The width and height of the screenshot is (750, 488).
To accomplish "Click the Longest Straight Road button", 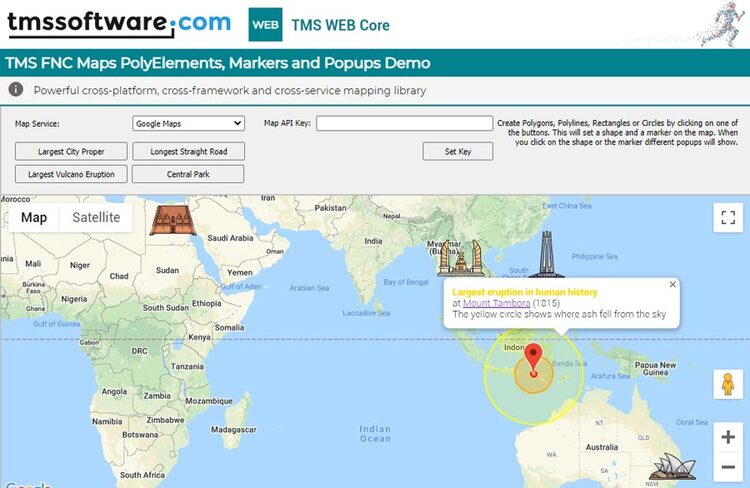I will click(x=188, y=152).
